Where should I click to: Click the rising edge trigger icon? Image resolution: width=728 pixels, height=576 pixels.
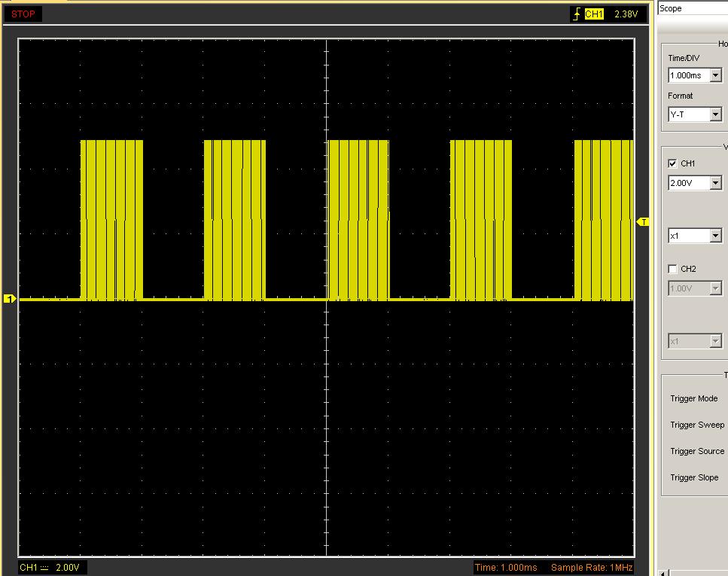click(x=577, y=14)
